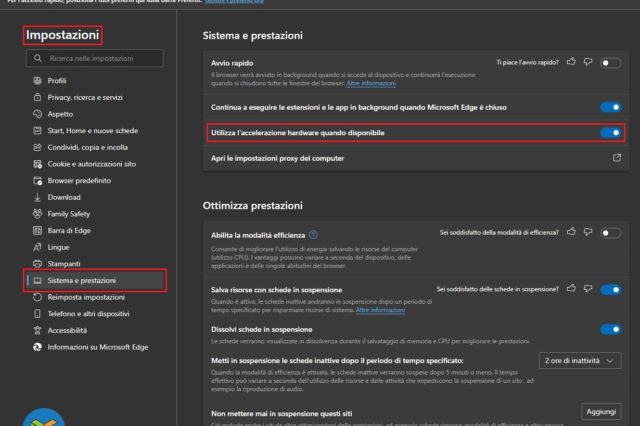Click the Download sidebar icon

tap(35, 197)
